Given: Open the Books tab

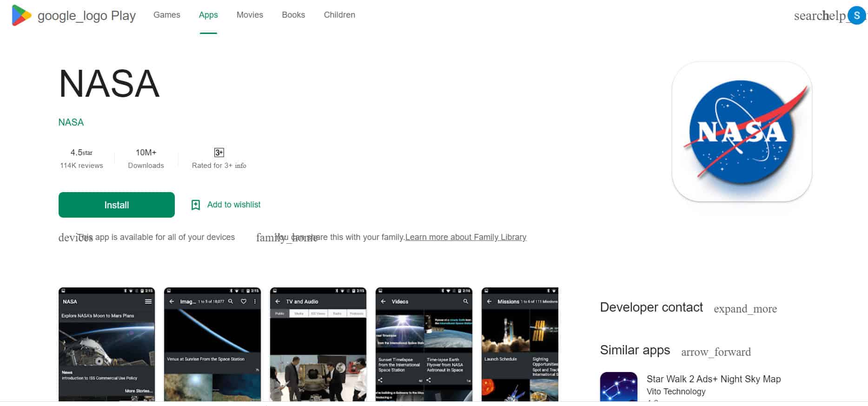Looking at the screenshot, I should pos(293,15).
